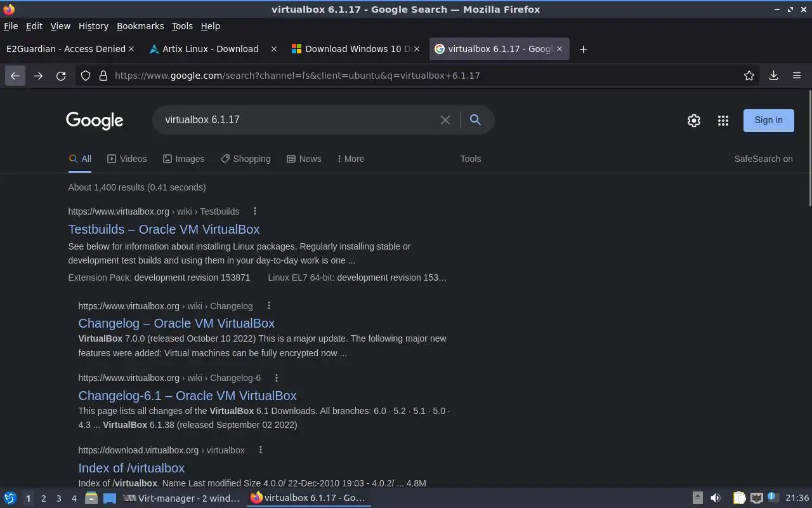Submit search with the magnifier icon
This screenshot has width=812, height=508.
[x=475, y=119]
